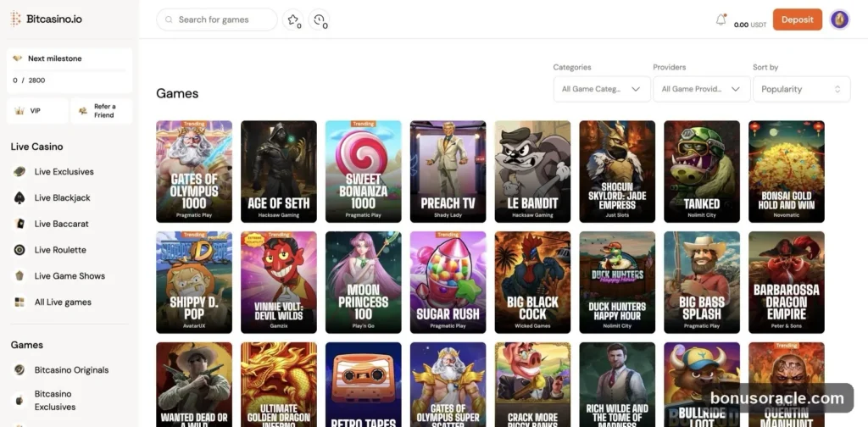Click the 0.00 USDT balance
This screenshot has height=427, width=868.
coord(750,25)
